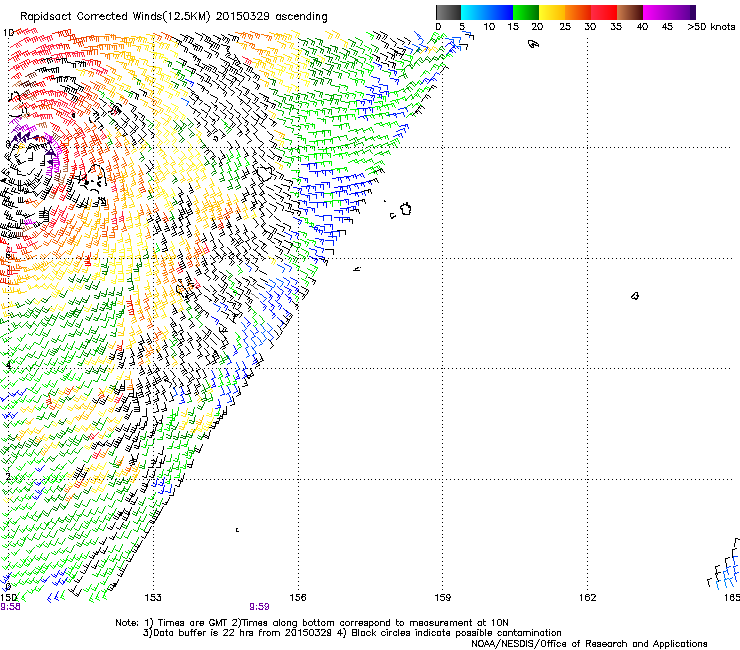This screenshot has width=740, height=650.
Task: Click longitude axis label "162"
Action: click(x=588, y=598)
